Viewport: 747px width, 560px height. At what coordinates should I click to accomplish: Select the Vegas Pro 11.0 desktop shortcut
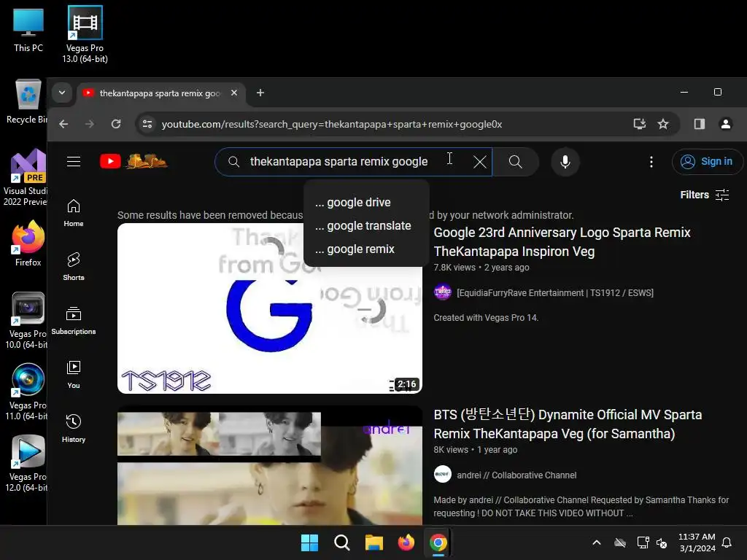27,392
